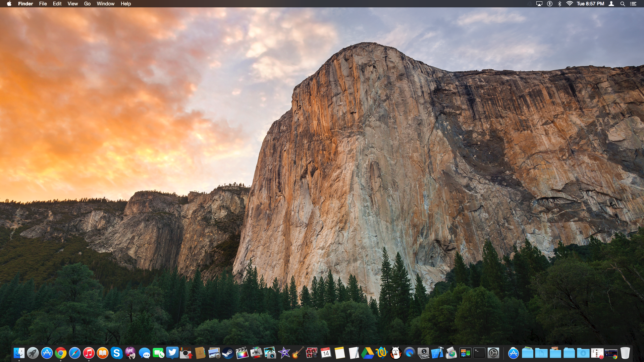Screen dimensions: 644x362
Task: Open the Window menu
Action: 105,4
